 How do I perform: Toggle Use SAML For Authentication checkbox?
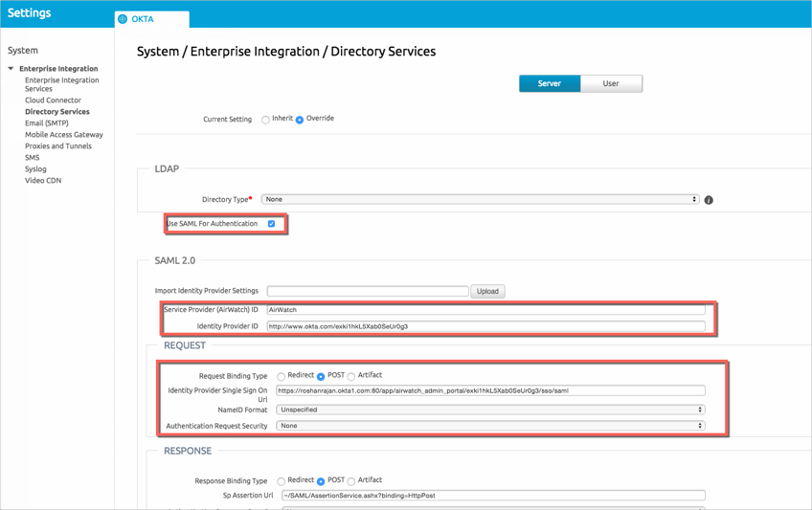tap(272, 224)
